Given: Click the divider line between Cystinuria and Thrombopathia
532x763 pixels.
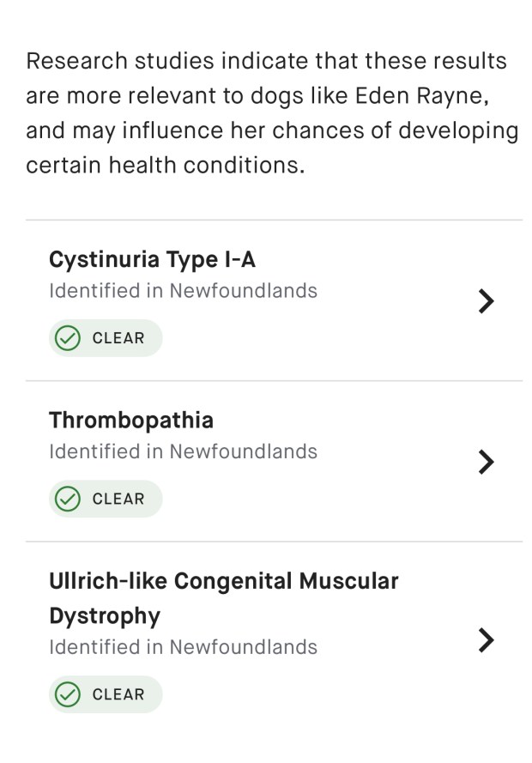Looking at the screenshot, I should click(x=274, y=381).
